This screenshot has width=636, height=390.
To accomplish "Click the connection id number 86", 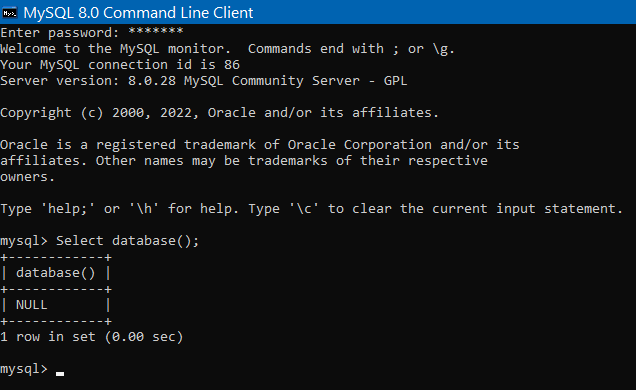I will pos(232,65).
